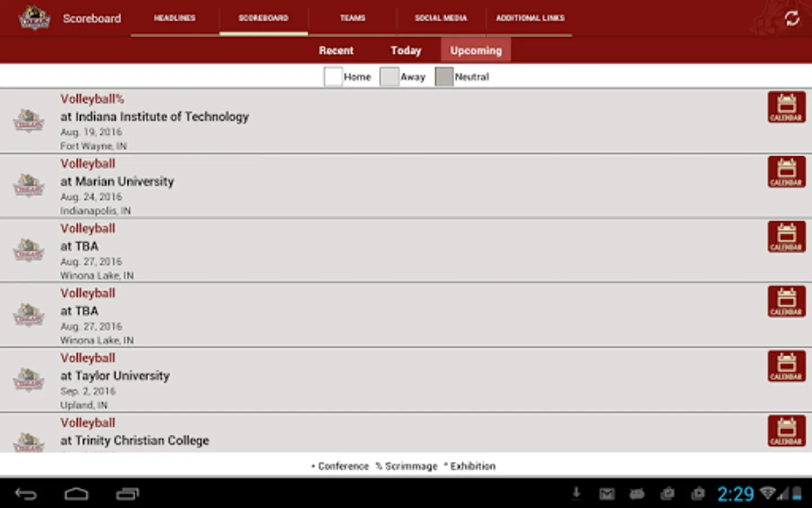This screenshot has height=508, width=812.
Task: Add Marian University game to calendar
Action: 786,172
